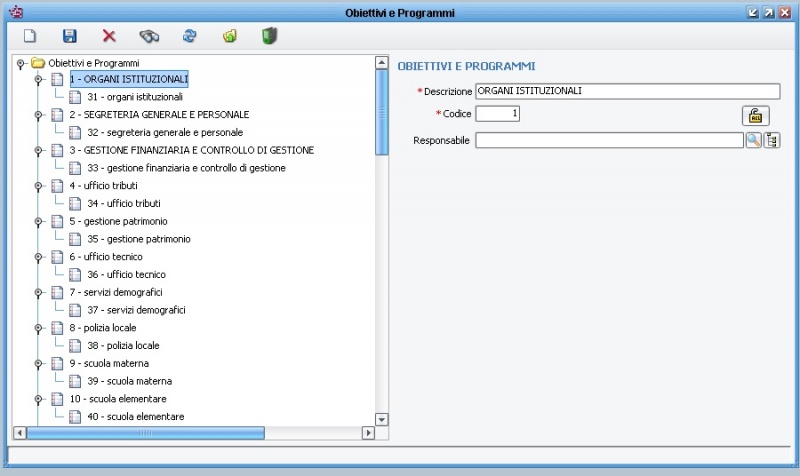Collapse the 1 - ORGANI ISTITUZIONALI node
This screenshot has height=476, width=800.
click(38, 79)
